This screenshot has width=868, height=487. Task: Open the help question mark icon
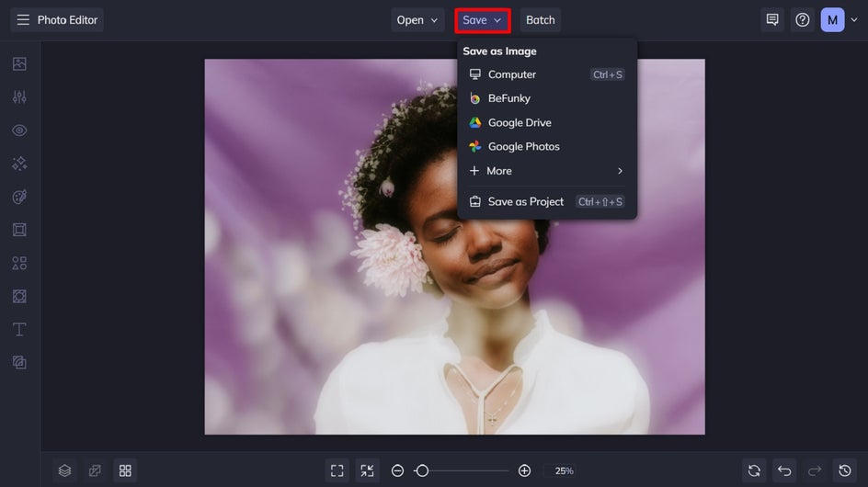[x=802, y=20]
